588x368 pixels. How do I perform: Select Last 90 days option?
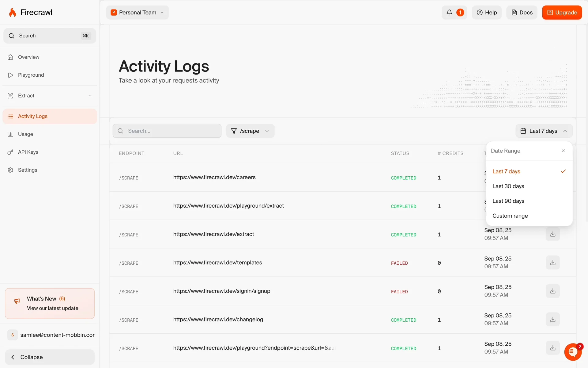508,201
